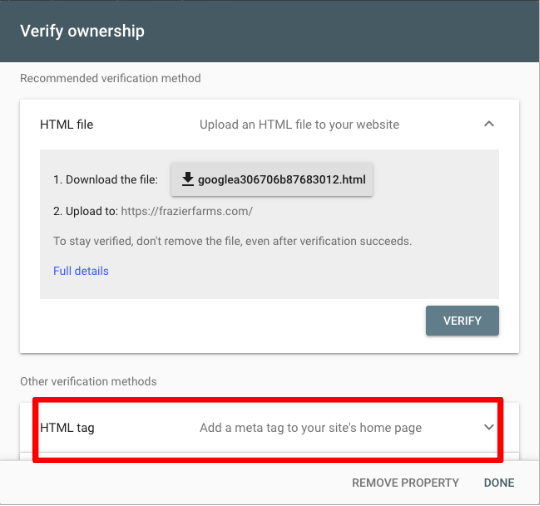Click the 'Other verification methods' heading

89,381
